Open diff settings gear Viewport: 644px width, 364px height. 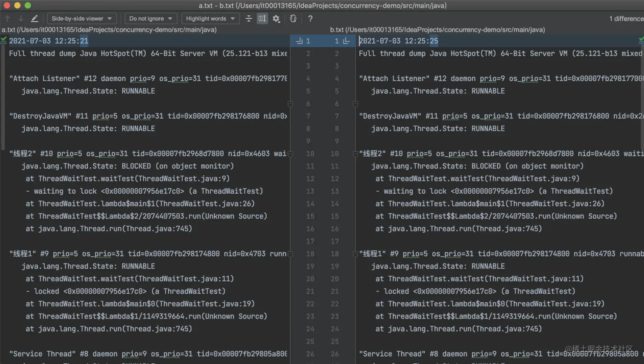tap(276, 19)
